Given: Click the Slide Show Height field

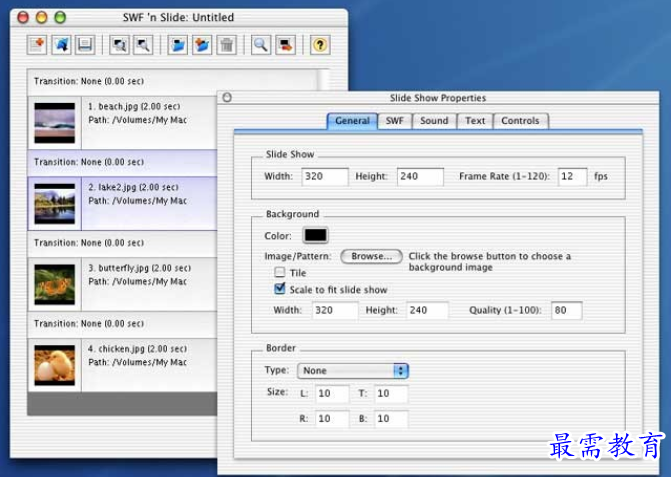Looking at the screenshot, I should click(x=420, y=177).
